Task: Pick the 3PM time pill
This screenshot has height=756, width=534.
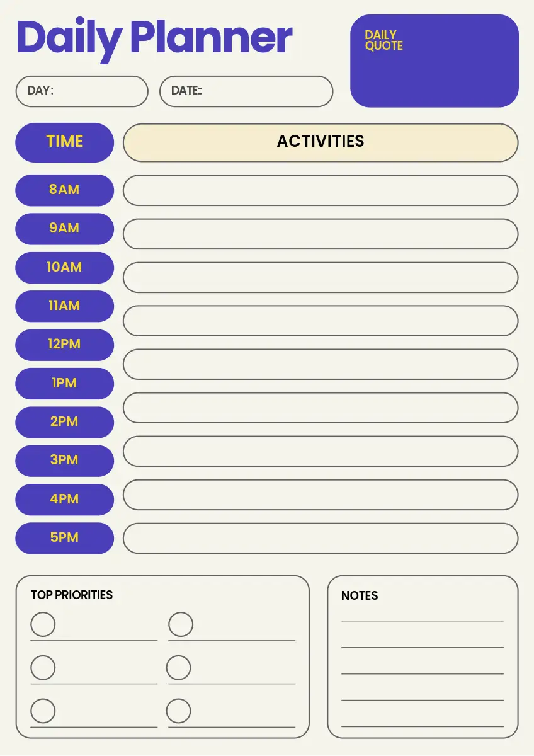Action: 64,461
